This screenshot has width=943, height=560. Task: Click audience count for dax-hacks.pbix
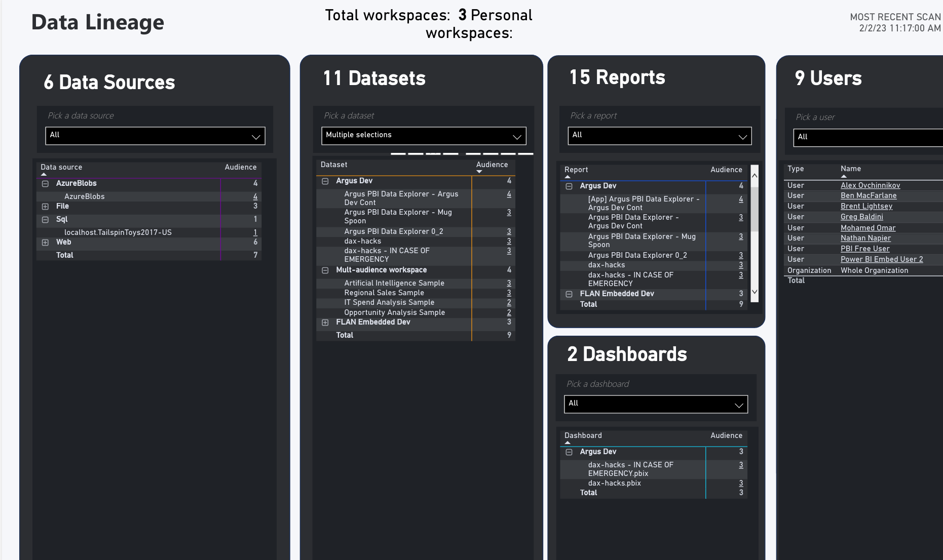[741, 483]
